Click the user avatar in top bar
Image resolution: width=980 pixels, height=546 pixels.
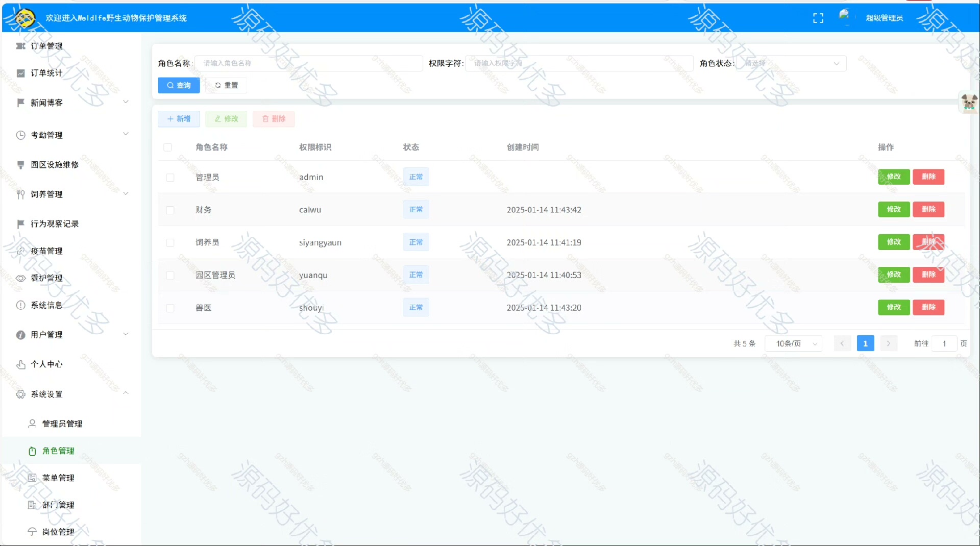pyautogui.click(x=844, y=15)
